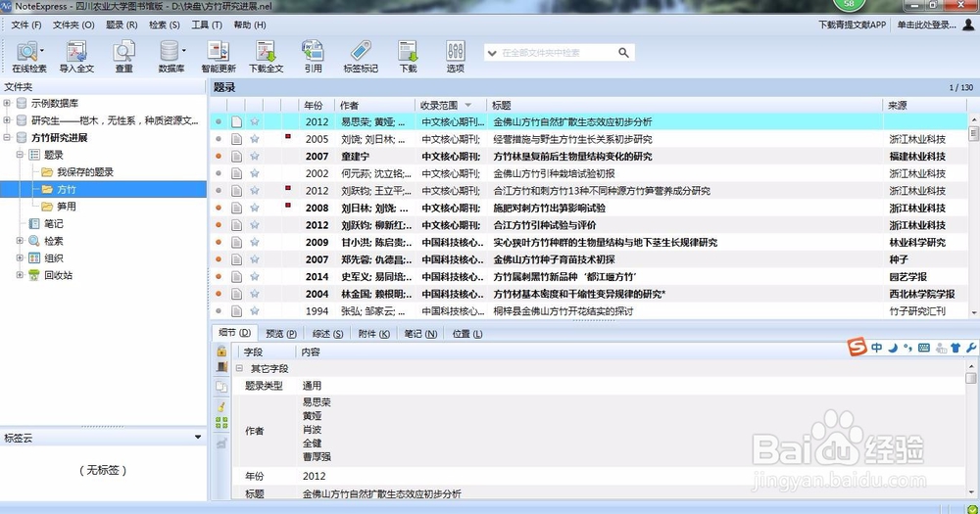Viewport: 980px width, 514px height.
Task: Select the 我保存的题录 folder
Action: [x=85, y=171]
